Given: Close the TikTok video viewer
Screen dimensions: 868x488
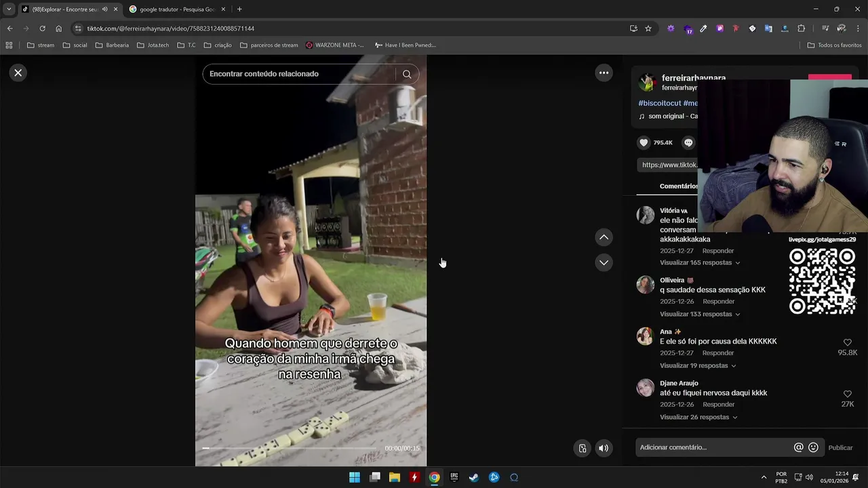Looking at the screenshot, I should tap(18, 73).
